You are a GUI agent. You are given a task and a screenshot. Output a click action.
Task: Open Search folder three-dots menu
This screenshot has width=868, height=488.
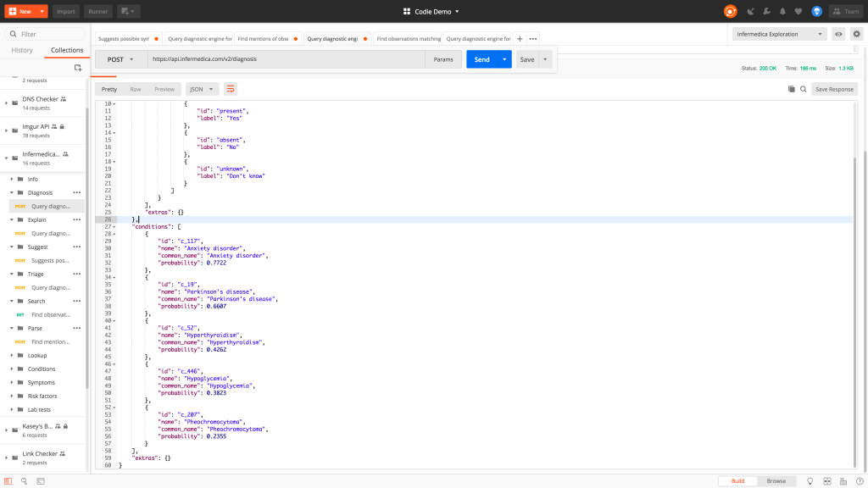coord(77,301)
